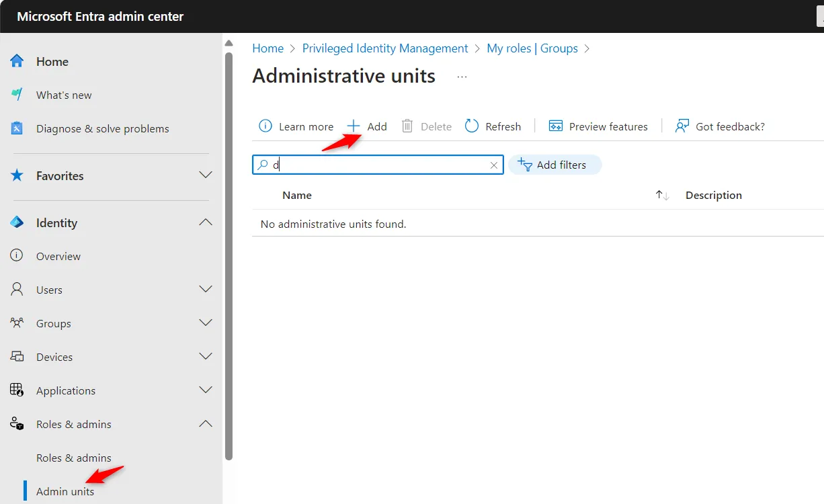The width and height of the screenshot is (824, 504).
Task: Click the Refresh circular arrow icon
Action: pos(472,126)
